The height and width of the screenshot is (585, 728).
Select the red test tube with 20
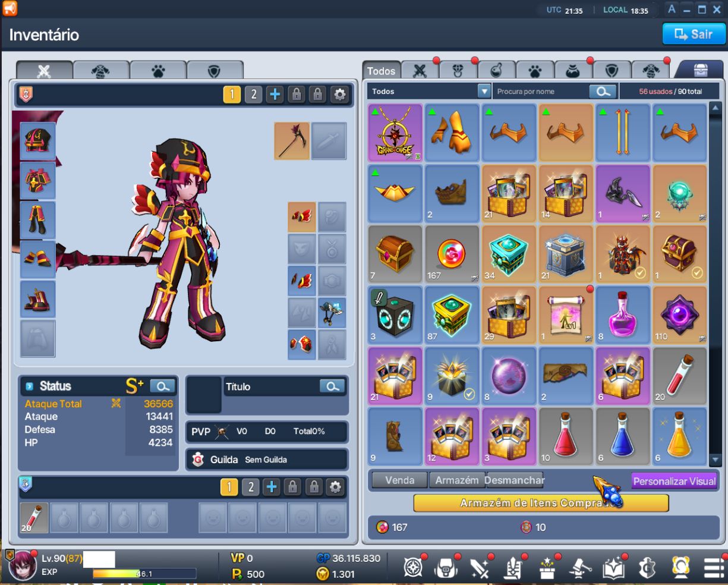click(680, 375)
